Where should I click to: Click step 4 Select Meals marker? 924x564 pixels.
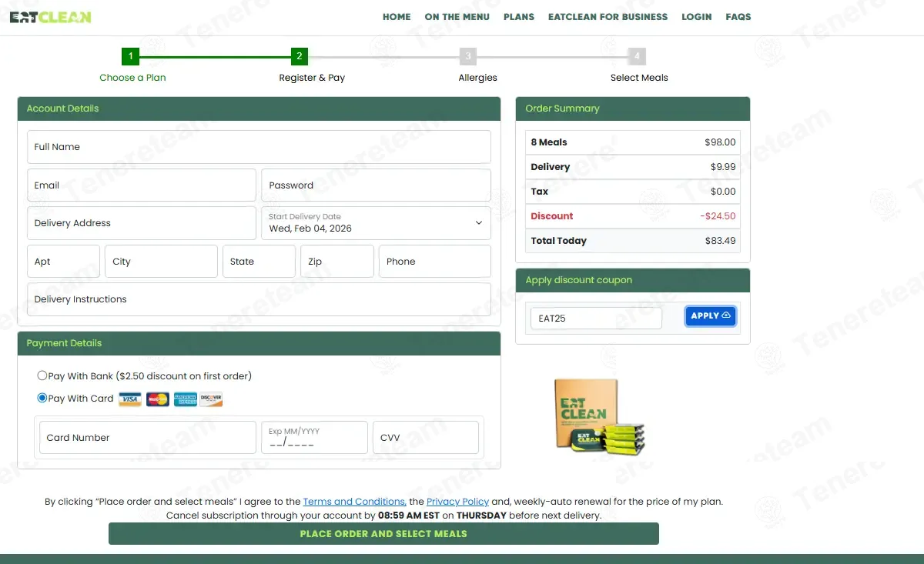tap(636, 56)
